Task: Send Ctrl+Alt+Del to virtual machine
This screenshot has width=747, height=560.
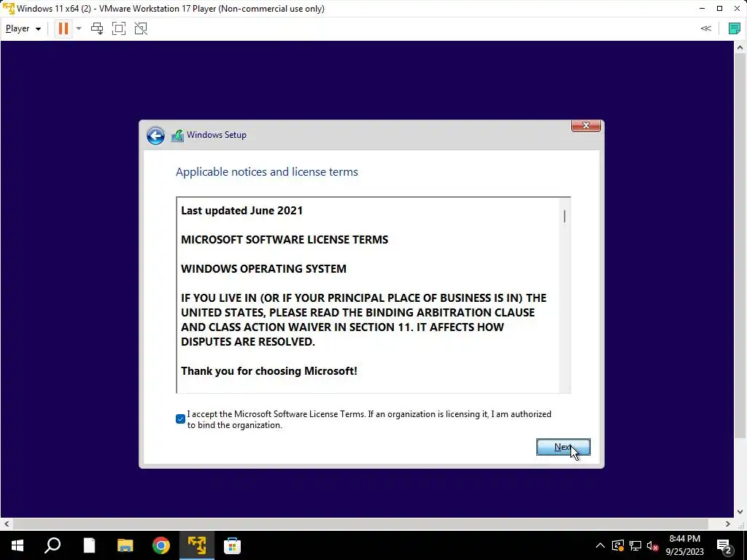Action: coord(97,28)
